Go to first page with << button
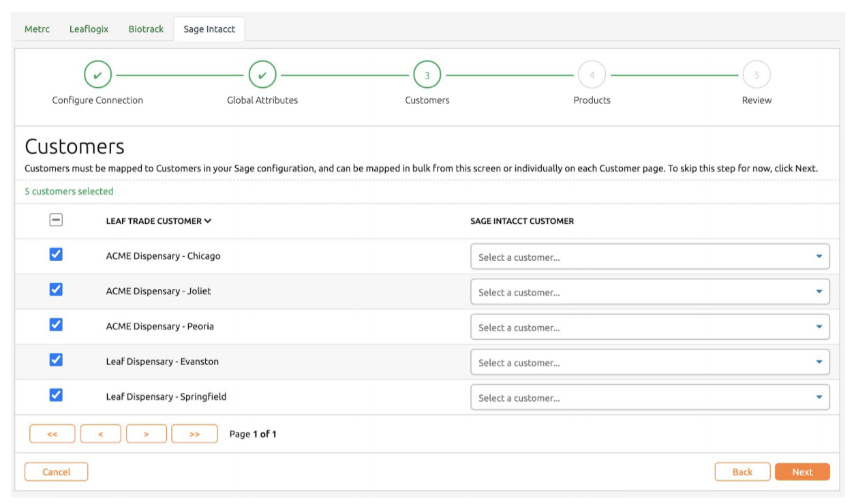The width and height of the screenshot is (856, 504). (x=52, y=435)
